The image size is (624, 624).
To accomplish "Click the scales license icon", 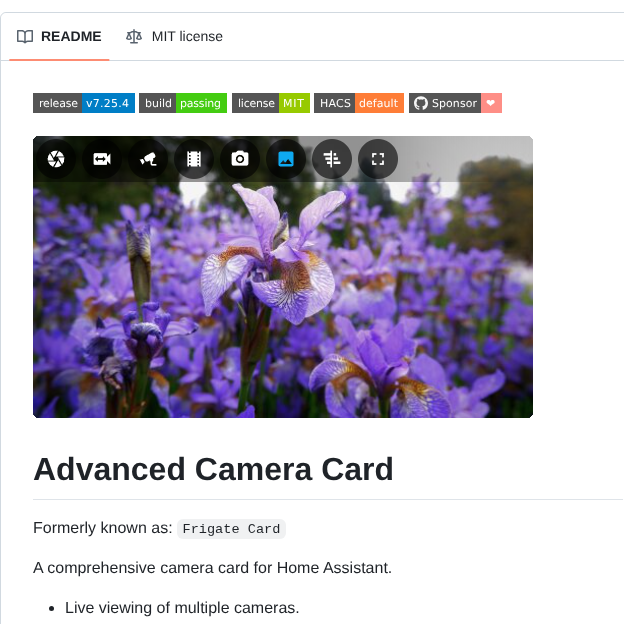I will 134,37.
